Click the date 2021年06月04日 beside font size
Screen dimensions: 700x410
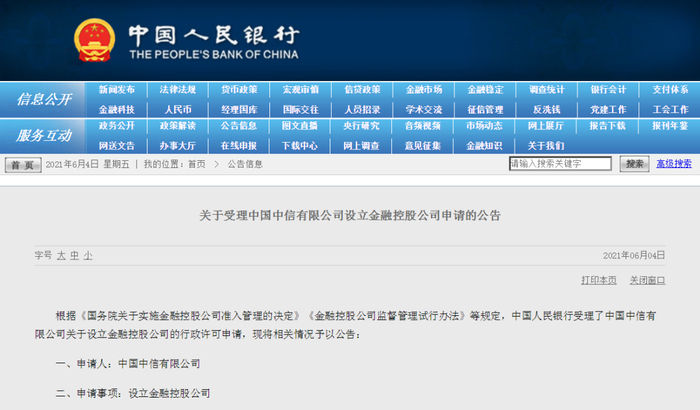[x=634, y=255]
